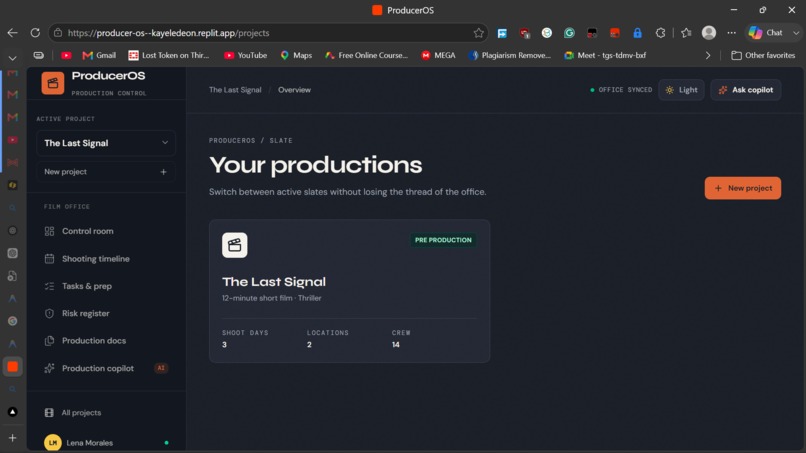Expand The Last Signal project dropdown
This screenshot has height=453, width=806.
coord(106,143)
